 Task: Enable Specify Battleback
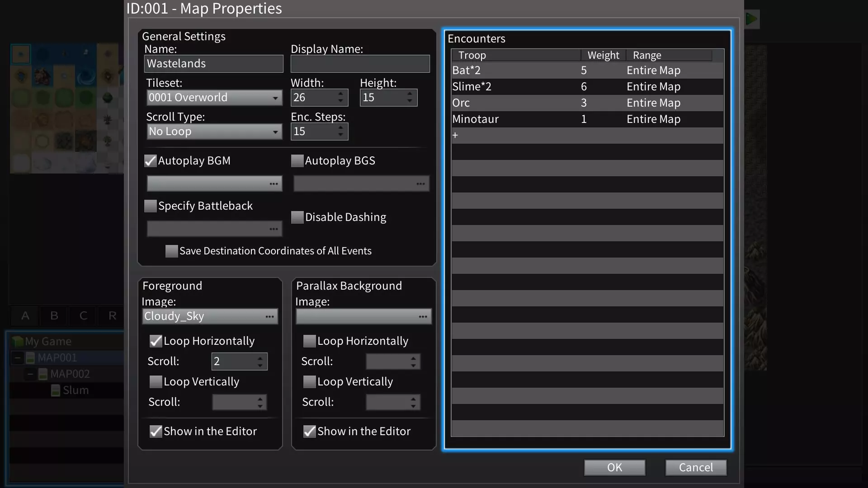coord(150,206)
